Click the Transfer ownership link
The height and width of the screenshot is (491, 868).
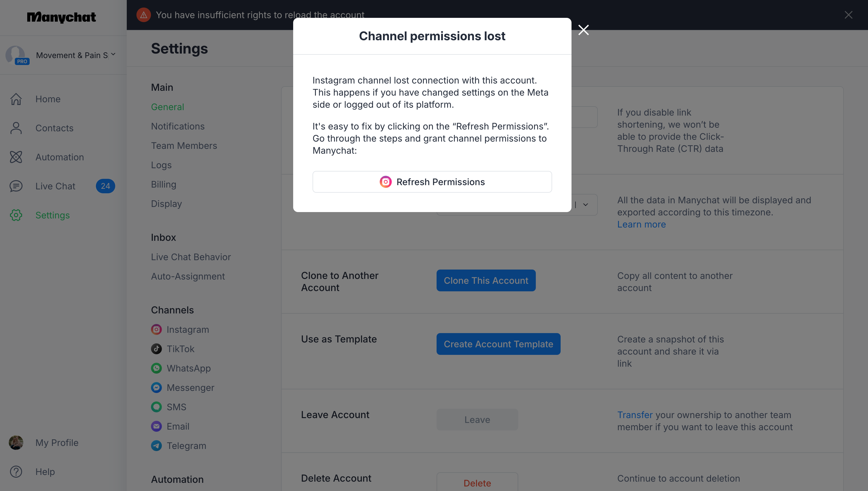click(635, 415)
